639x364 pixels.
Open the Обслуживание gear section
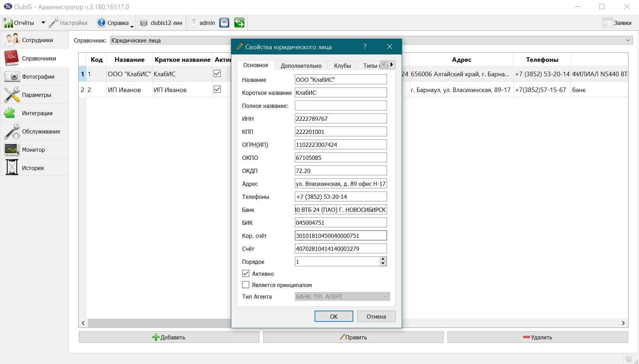(34, 131)
